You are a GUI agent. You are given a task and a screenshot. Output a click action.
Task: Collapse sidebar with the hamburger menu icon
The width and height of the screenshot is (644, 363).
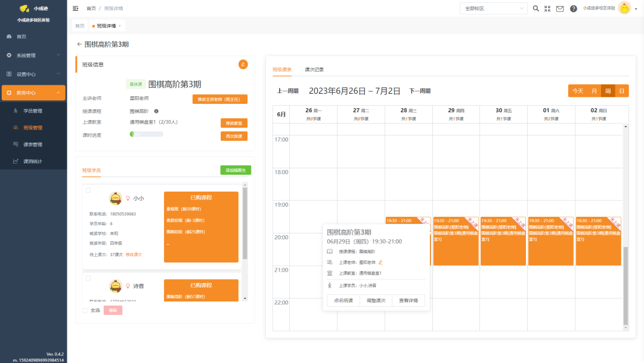[76, 8]
